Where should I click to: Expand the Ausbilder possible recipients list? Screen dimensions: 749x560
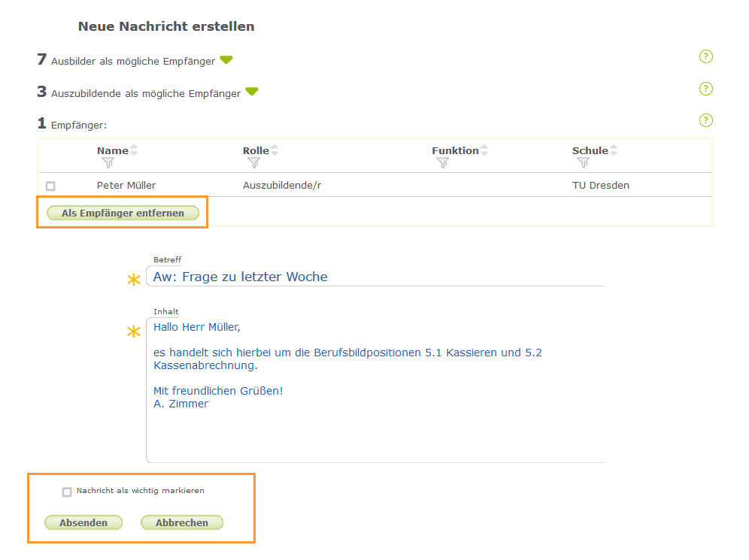point(226,59)
